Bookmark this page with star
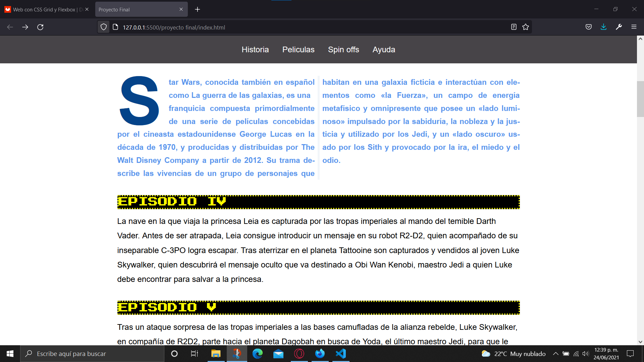The image size is (644, 362). (526, 27)
